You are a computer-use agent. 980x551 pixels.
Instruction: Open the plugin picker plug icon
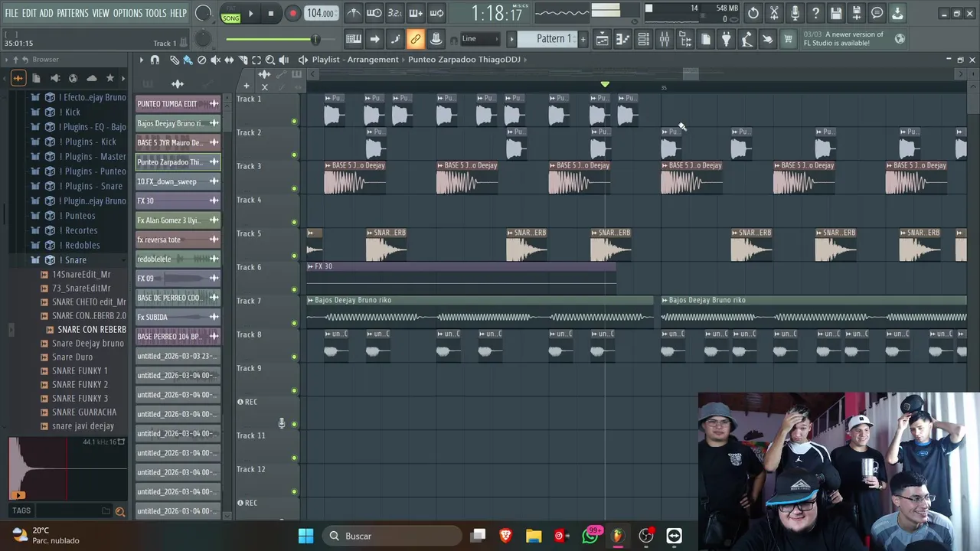[727, 39]
